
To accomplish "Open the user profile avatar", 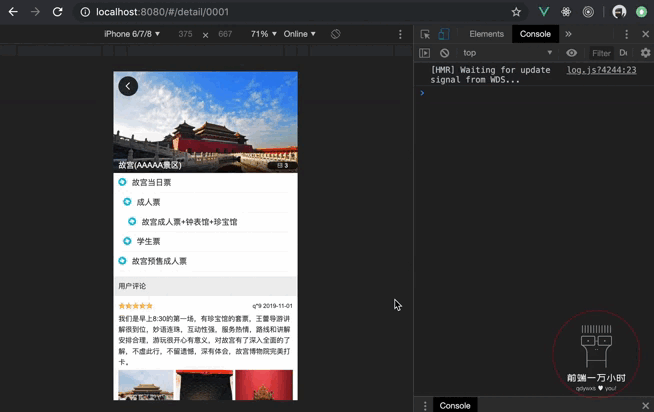I will (x=619, y=12).
